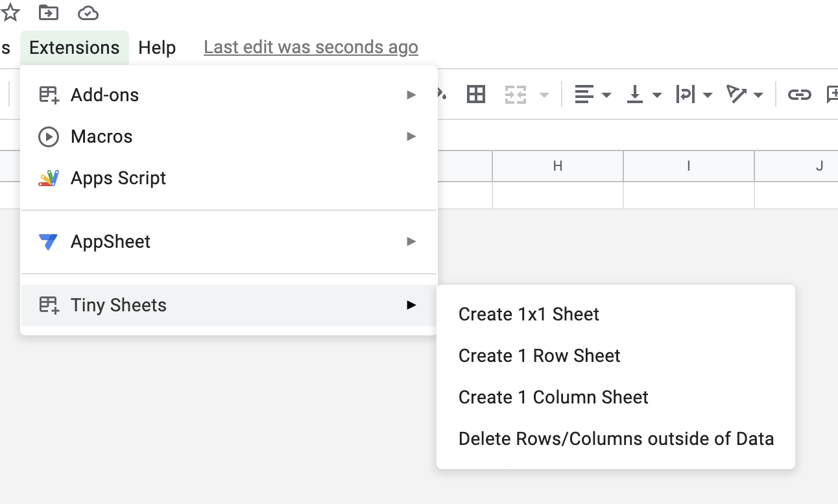Image resolution: width=838 pixels, height=504 pixels.
Task: Click the borders toolbar icon
Action: click(476, 95)
